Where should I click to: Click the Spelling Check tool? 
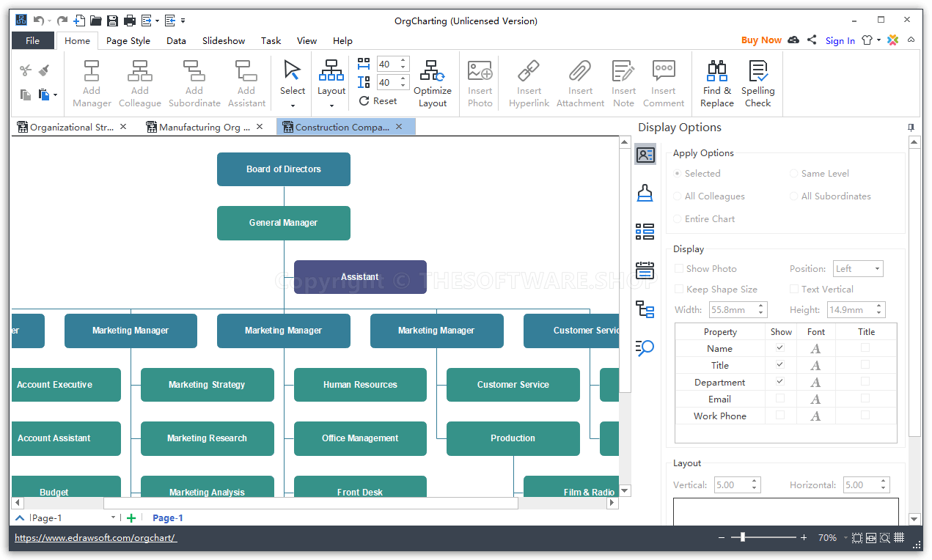[x=757, y=82]
